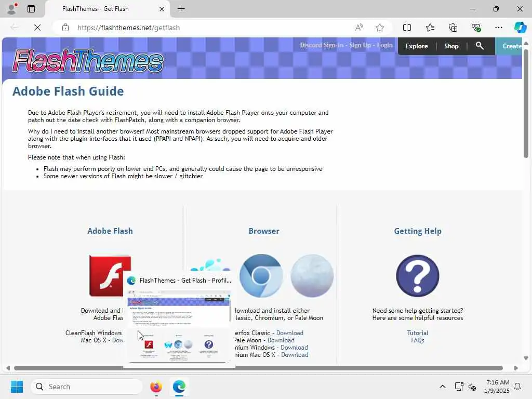
Task: Open the tab actions menu icon
Action: [31, 9]
